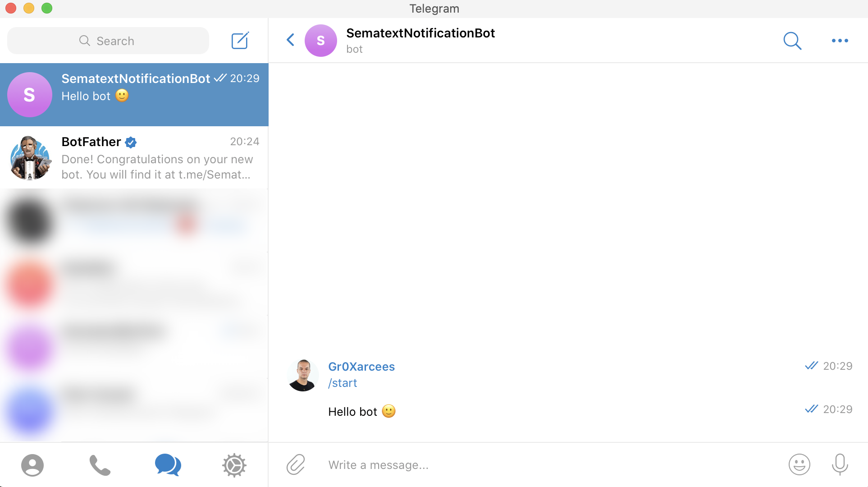Select SematextNotificationBot from chat list

point(133,94)
